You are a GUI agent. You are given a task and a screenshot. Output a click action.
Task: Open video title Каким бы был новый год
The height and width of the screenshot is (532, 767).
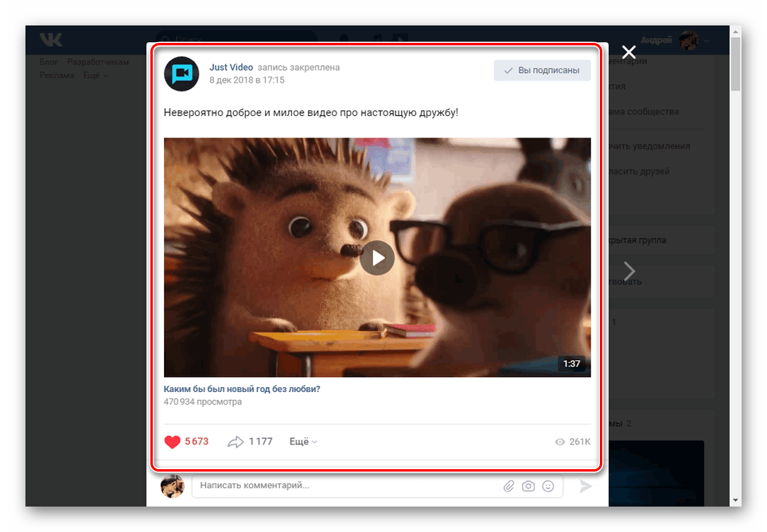[x=242, y=389]
